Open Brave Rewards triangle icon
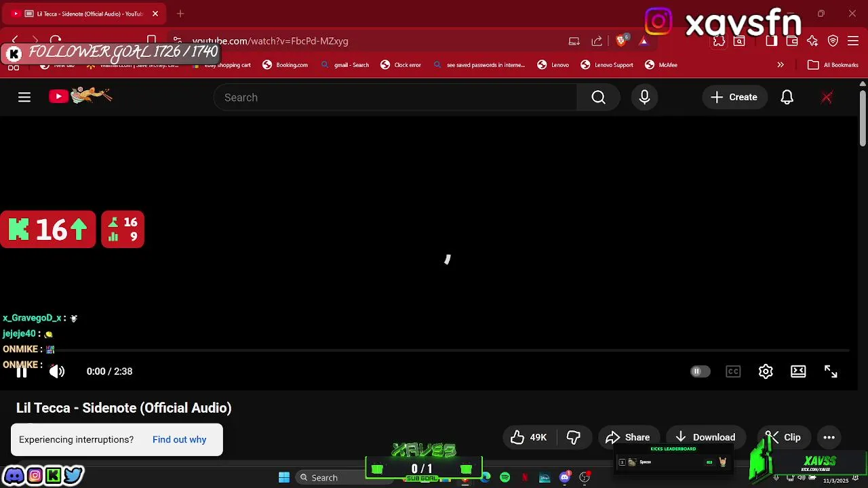 tap(644, 41)
